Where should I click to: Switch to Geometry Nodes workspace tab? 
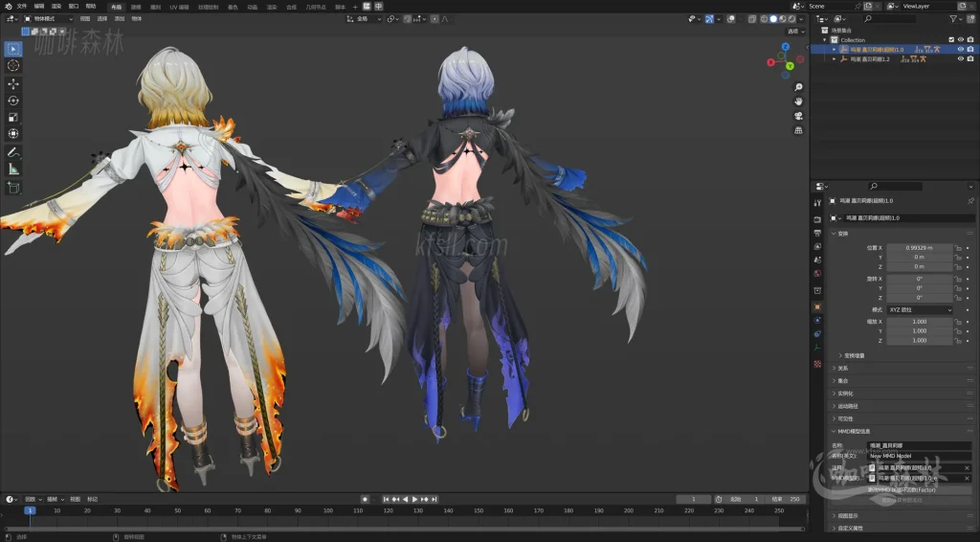click(316, 7)
